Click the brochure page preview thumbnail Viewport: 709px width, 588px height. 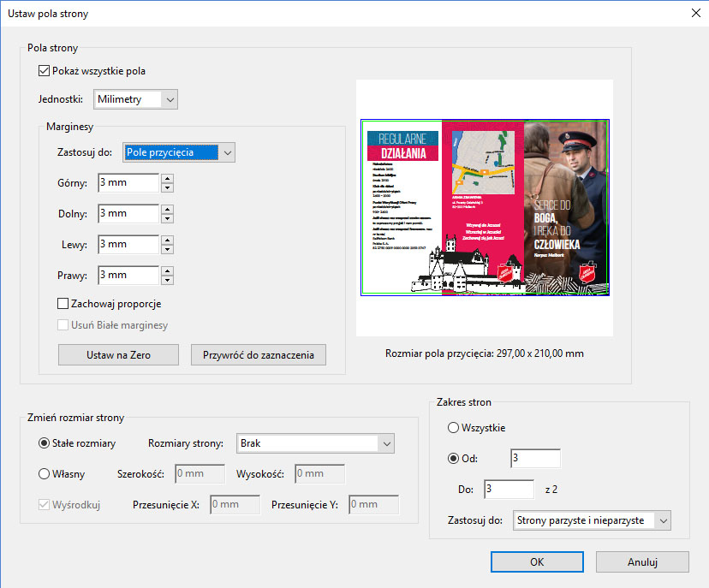pyautogui.click(x=485, y=207)
